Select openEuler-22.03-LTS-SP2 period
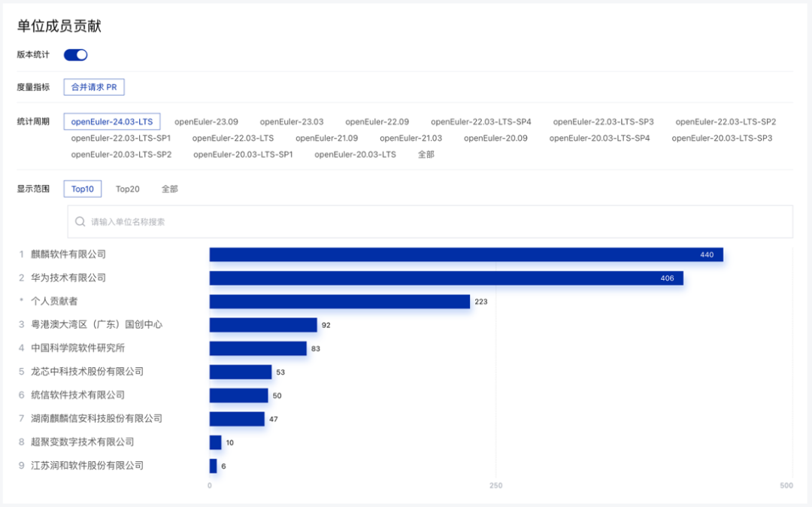Viewport: 812px width, 507px height. tap(725, 122)
